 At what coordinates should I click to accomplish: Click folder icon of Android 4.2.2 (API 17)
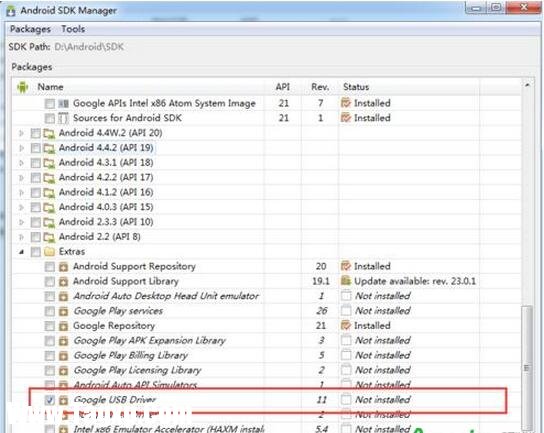49,178
